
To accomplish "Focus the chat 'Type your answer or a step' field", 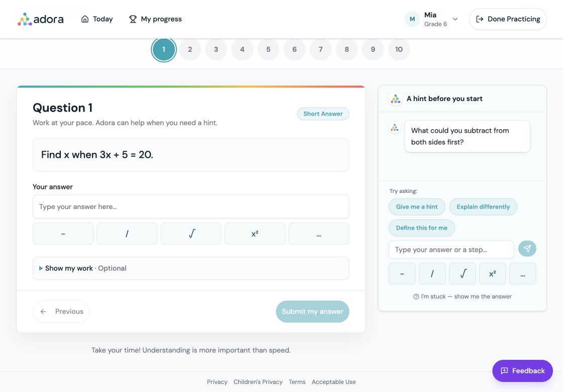I will (x=451, y=249).
